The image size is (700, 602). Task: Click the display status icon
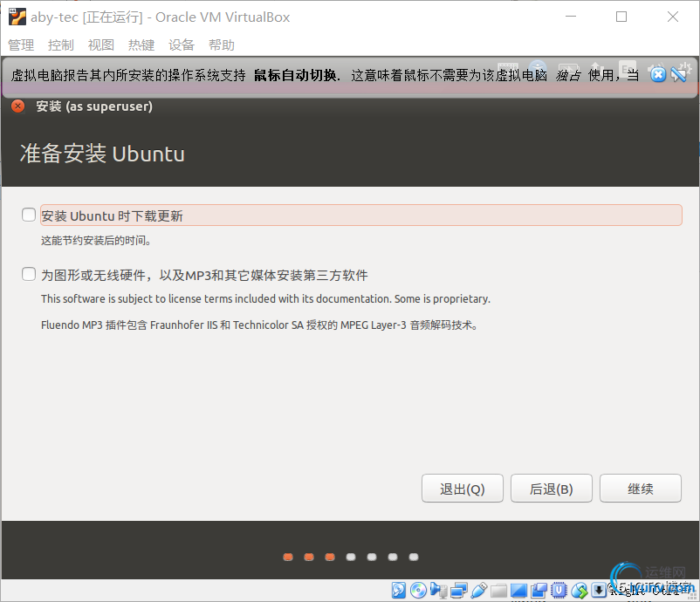point(518,590)
